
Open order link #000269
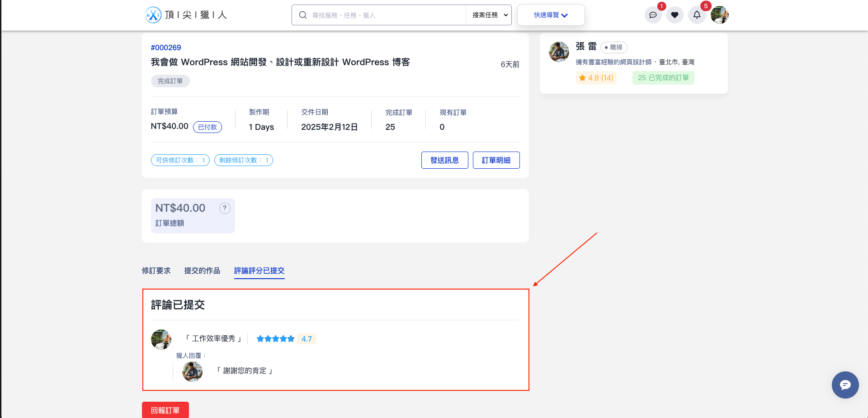166,47
